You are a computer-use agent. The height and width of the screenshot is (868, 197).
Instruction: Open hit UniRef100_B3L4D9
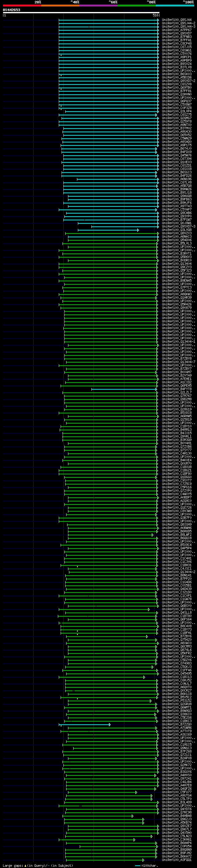tap(176, 802)
